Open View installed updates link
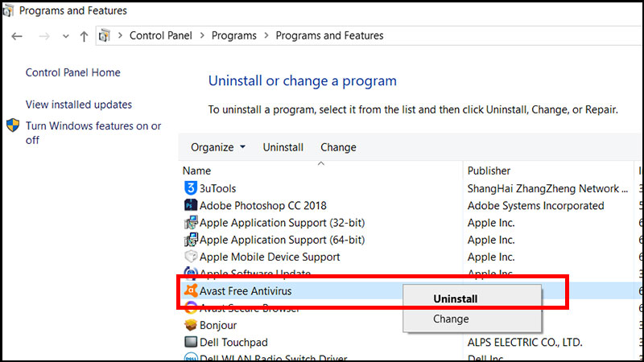This screenshot has height=362, width=644. (x=79, y=105)
